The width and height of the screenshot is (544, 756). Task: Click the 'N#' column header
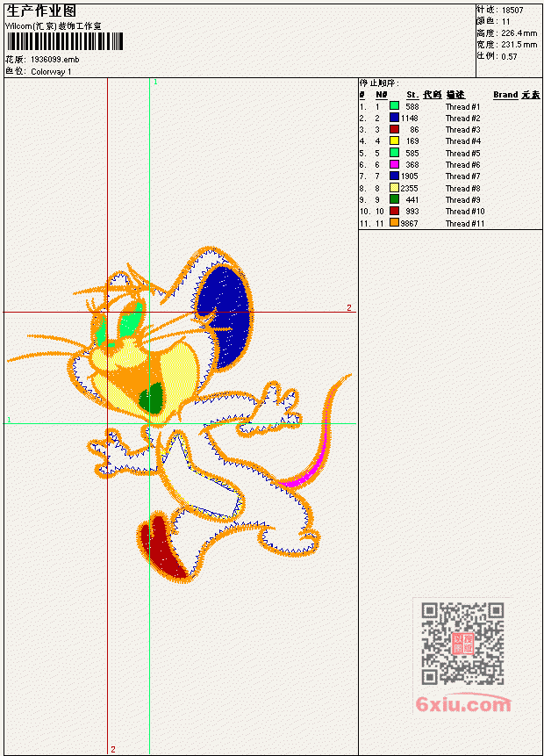(382, 95)
